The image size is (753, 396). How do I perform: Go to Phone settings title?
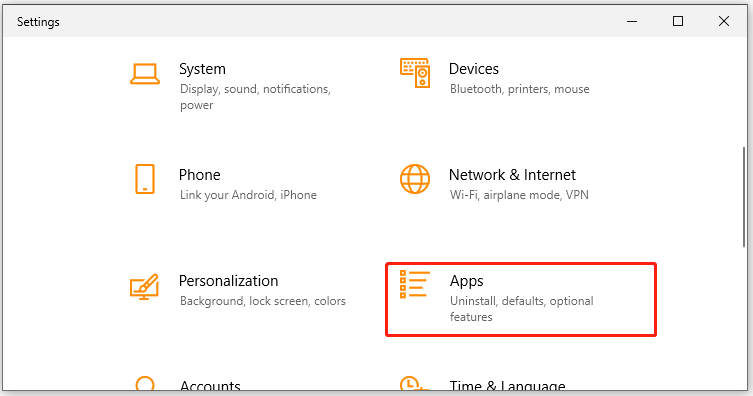point(199,175)
